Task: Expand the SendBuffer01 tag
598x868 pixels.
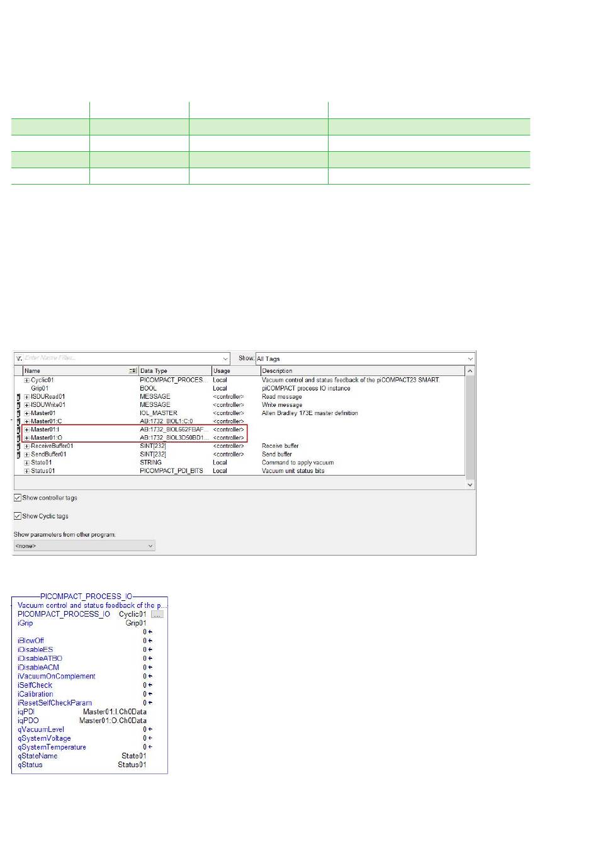Action: [26, 454]
